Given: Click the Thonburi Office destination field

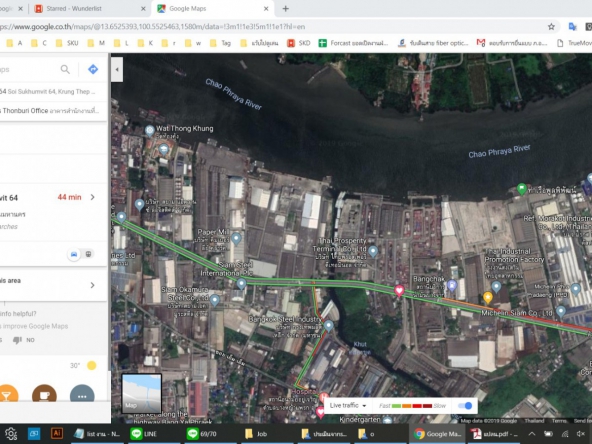Looking at the screenshot, I should click(x=53, y=111).
